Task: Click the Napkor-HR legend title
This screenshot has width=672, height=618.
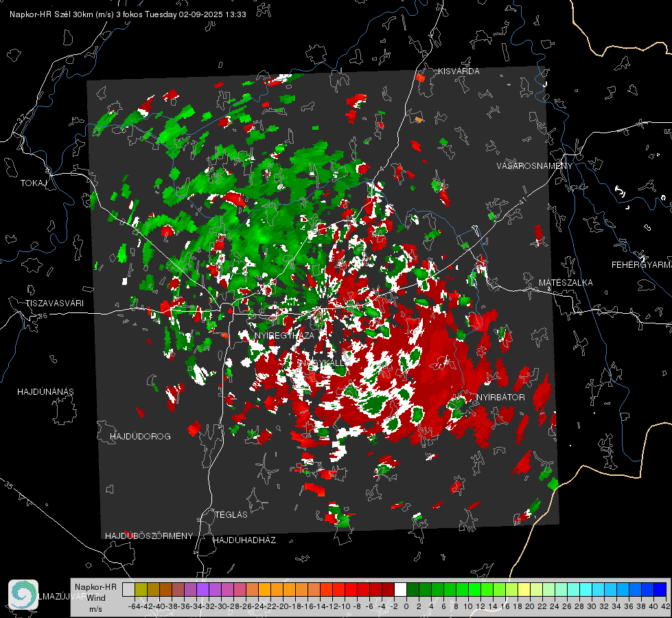Action: coord(95,587)
